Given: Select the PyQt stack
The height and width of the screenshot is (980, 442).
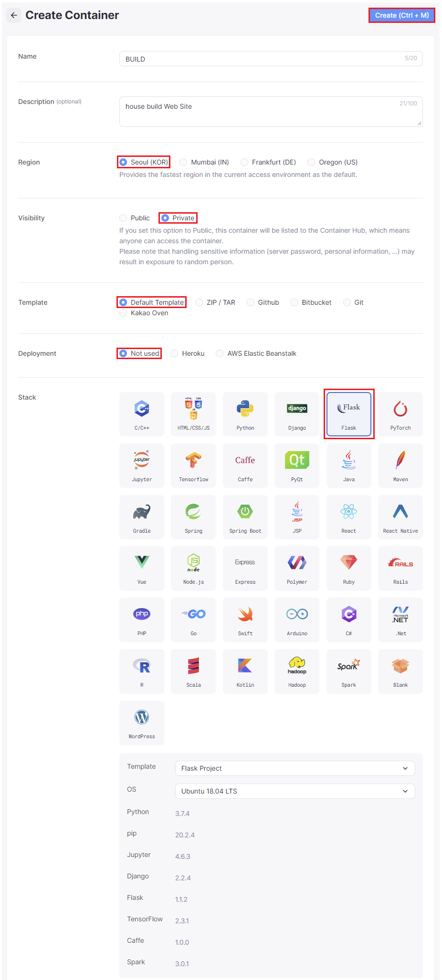Looking at the screenshot, I should [x=297, y=465].
